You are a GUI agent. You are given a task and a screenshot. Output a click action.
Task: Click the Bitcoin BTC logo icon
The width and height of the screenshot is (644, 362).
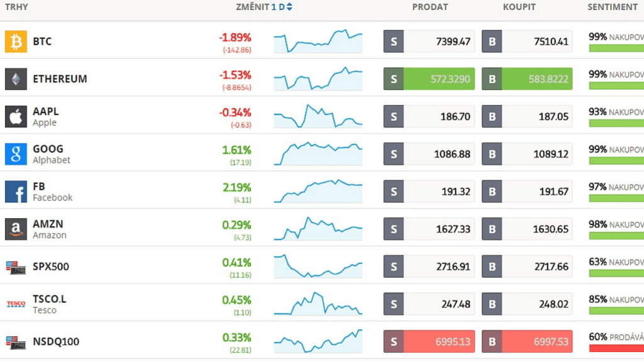point(16,41)
